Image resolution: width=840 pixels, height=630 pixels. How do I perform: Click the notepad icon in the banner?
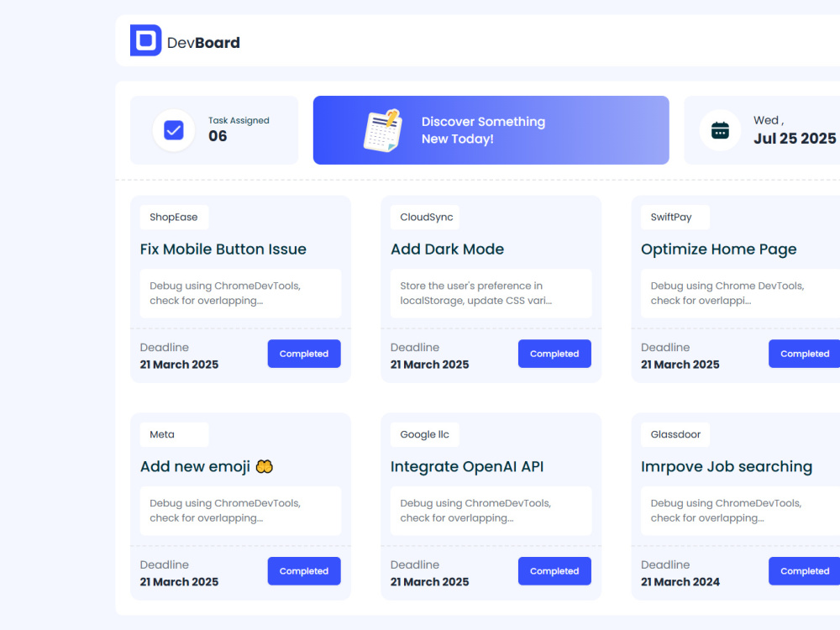(x=382, y=130)
